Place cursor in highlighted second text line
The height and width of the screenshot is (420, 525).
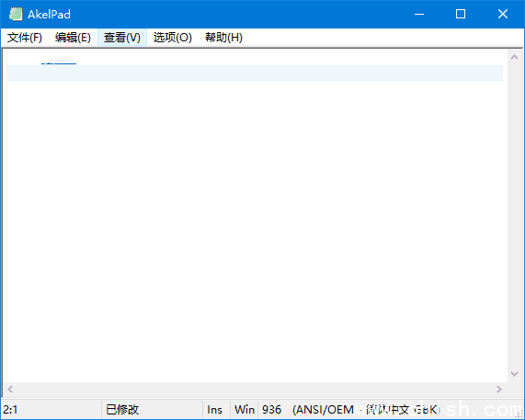[x=255, y=73]
